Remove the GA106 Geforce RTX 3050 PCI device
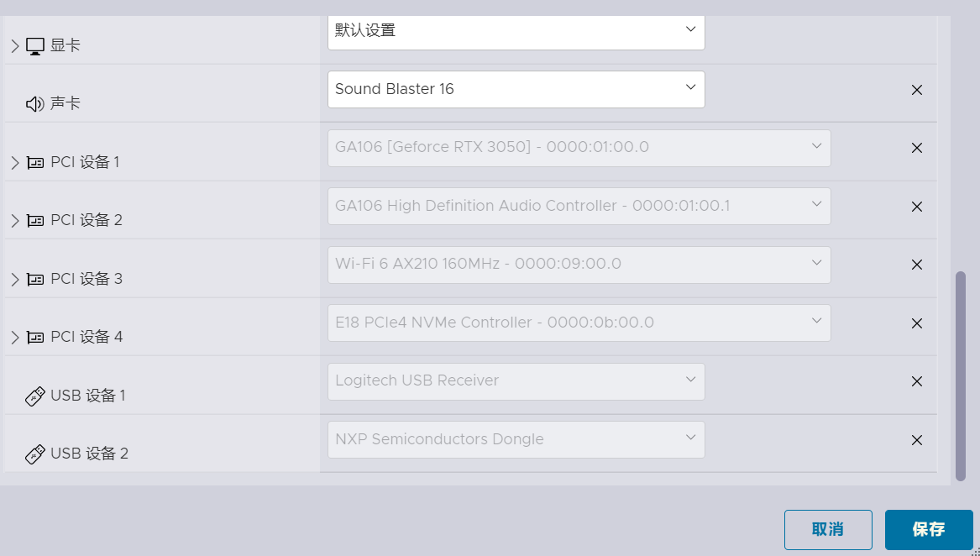Viewport: 980px width, 556px height. (x=917, y=148)
